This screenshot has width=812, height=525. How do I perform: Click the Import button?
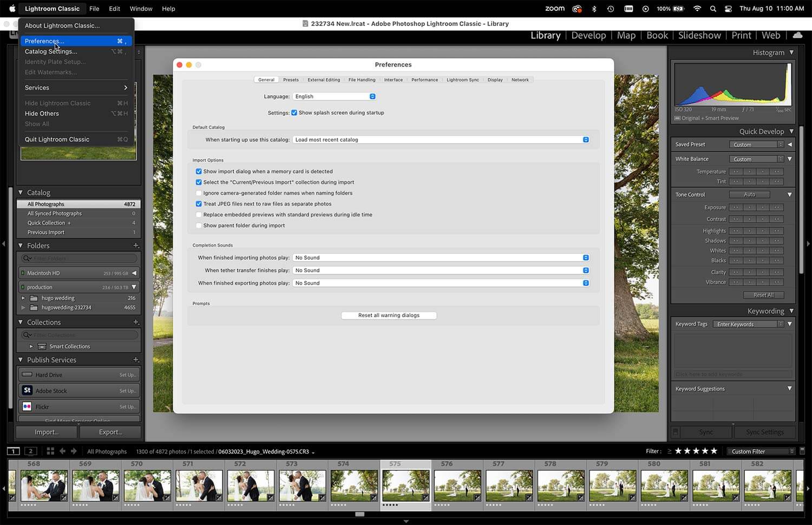coord(47,432)
